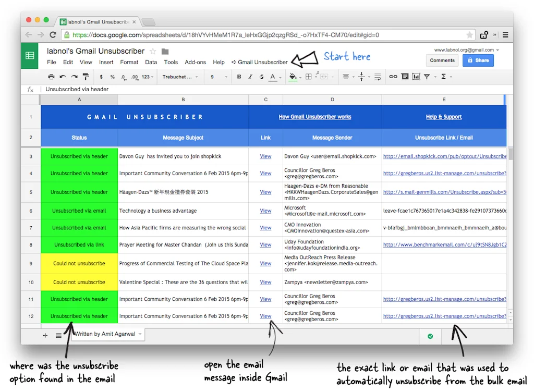
Task: Insert a link using the toolbar icon
Action: point(393,76)
